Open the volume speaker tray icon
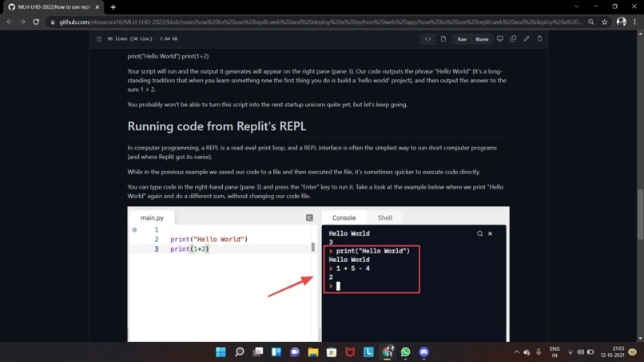 (x=580, y=352)
